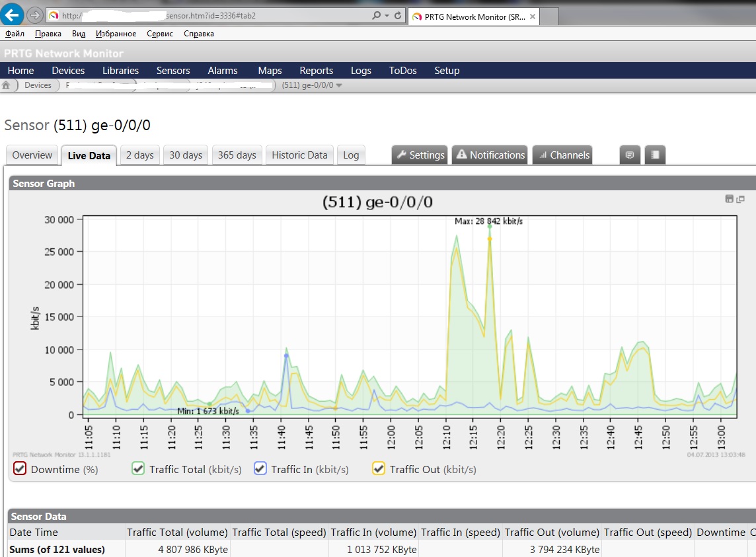Viewport: 756px width, 557px height.
Task: Open the ToDos menu
Action: point(402,71)
